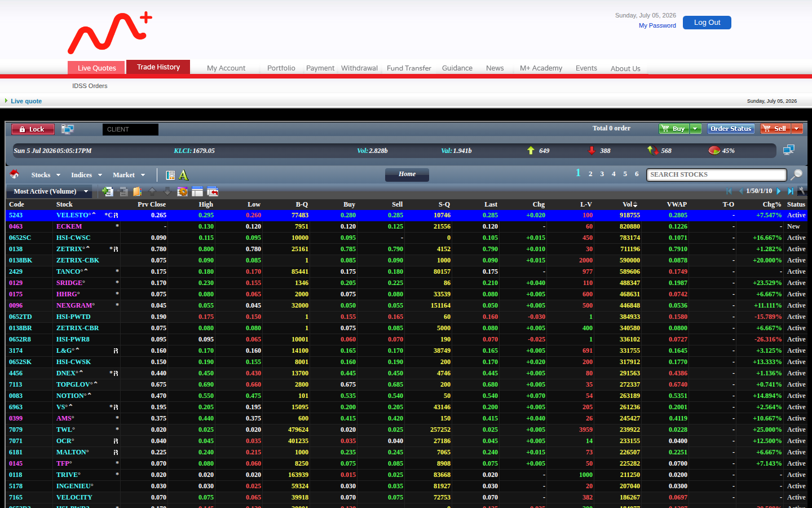Screen dimensions: 812x508
Task: Open the News menu item
Action: tap(495, 68)
